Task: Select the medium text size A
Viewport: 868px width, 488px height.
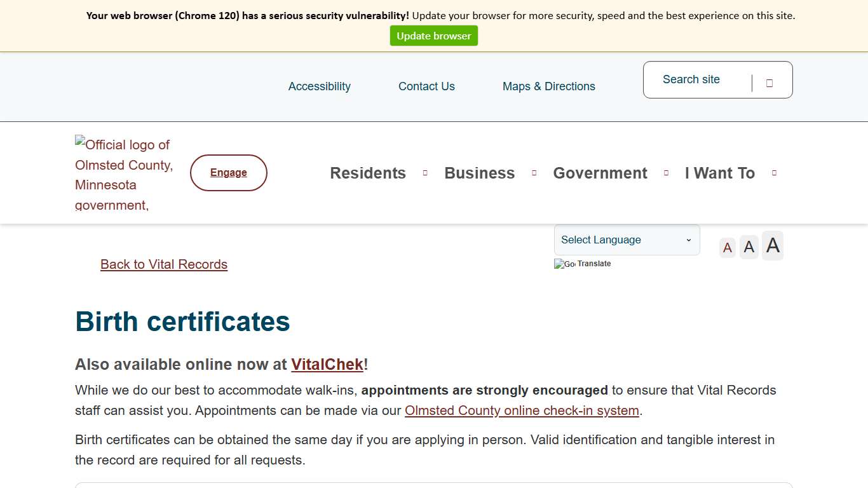Action: (x=749, y=247)
